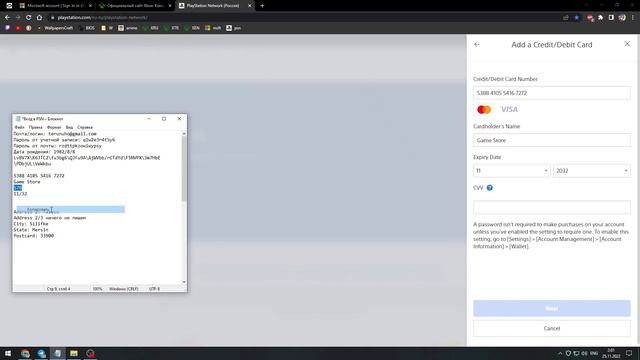Close the Add a Credit/Debit Card panel
Image resolution: width=640 pixels, height=360 pixels.
tap(627, 44)
